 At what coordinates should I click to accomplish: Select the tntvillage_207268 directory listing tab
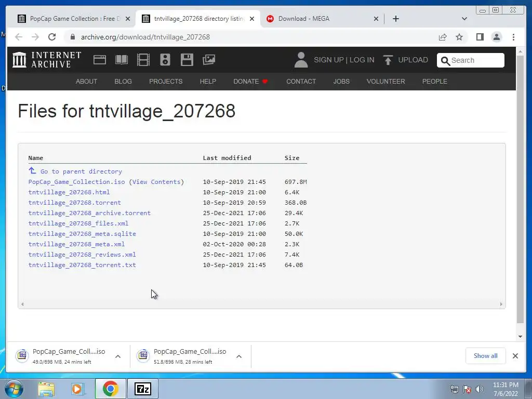pyautogui.click(x=198, y=19)
